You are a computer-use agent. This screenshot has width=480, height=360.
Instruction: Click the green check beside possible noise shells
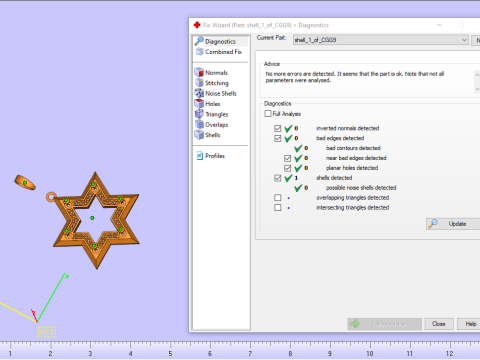(298, 188)
